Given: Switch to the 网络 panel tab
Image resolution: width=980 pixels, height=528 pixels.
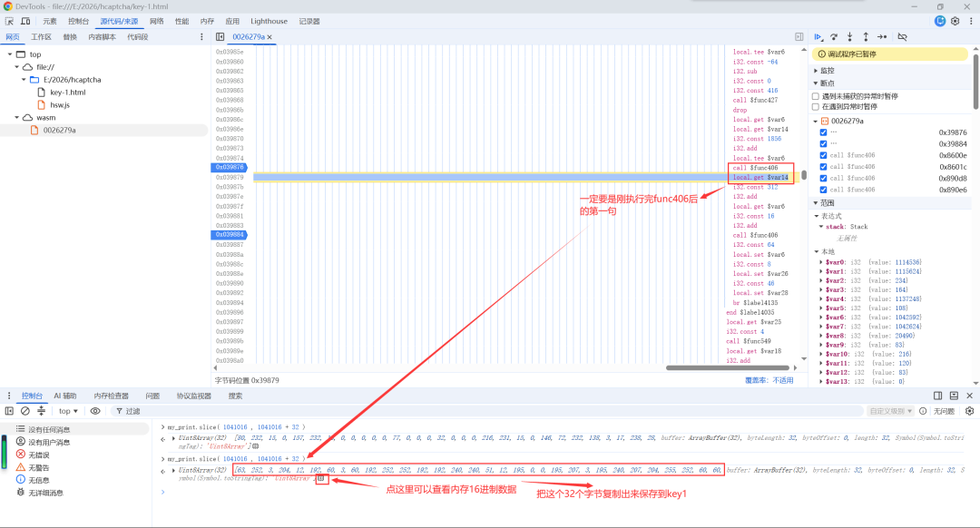Looking at the screenshot, I should tap(156, 21).
